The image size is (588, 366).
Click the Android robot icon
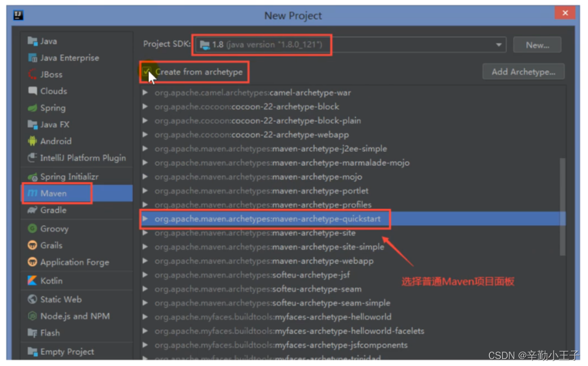32,141
